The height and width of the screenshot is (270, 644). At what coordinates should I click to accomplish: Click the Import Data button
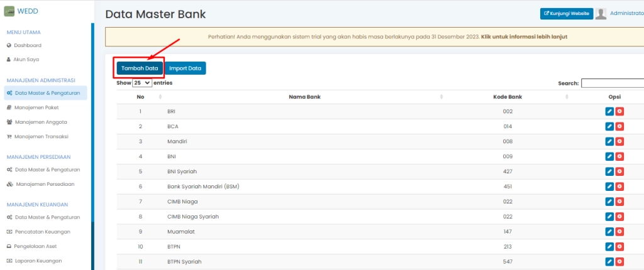tap(186, 68)
